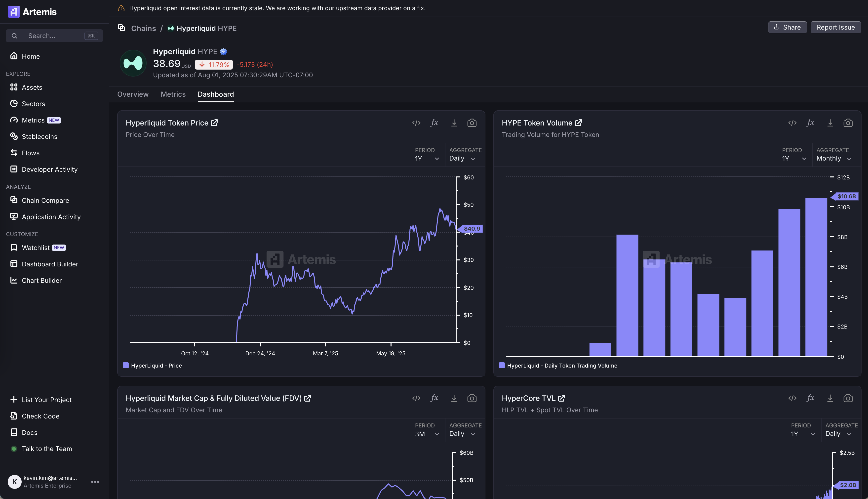Open formula (fx) for Hyperliquid Token Price chart
Screen dimensions: 868x499
pyautogui.click(x=434, y=123)
